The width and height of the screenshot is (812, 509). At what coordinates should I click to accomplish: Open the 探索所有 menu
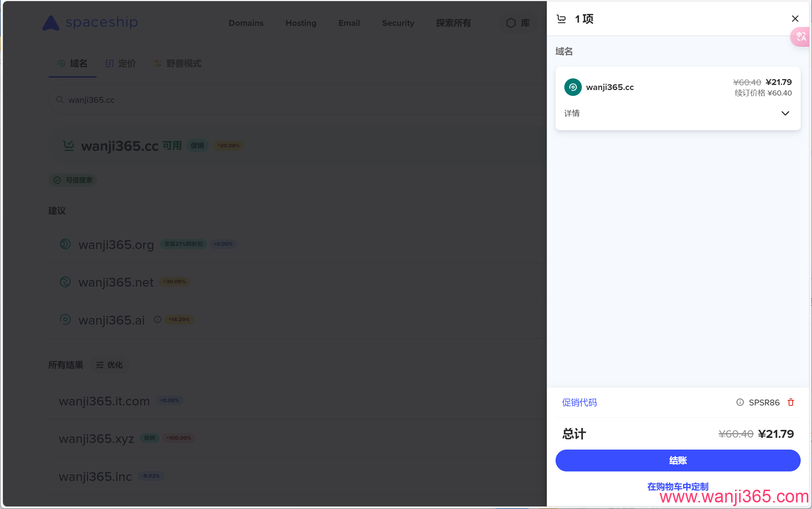[453, 23]
